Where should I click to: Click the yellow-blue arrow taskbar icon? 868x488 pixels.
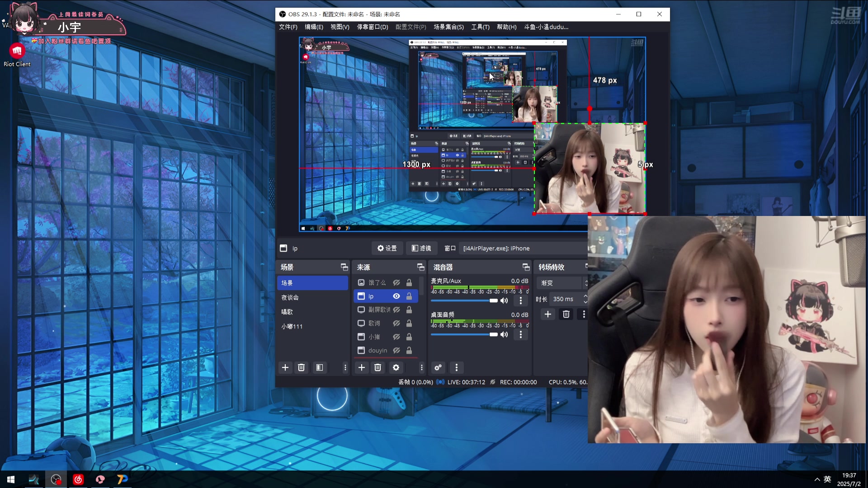[x=123, y=479]
